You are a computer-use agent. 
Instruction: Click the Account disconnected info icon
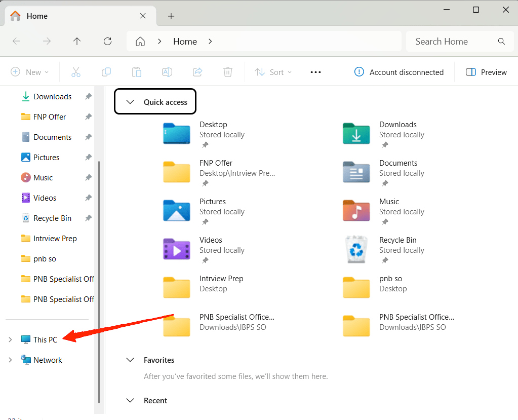point(359,72)
